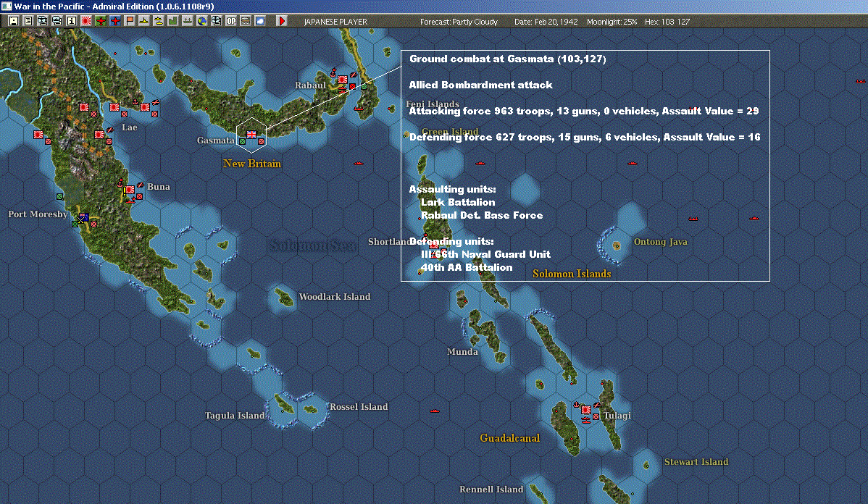Viewport: 868px width, 504px height.
Task: Open the weather cloud toolbar icon
Action: (259, 21)
